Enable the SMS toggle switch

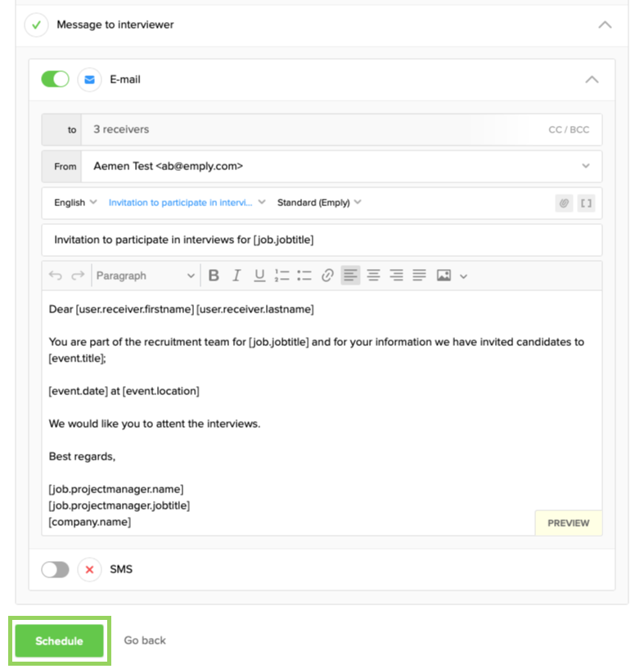55,569
